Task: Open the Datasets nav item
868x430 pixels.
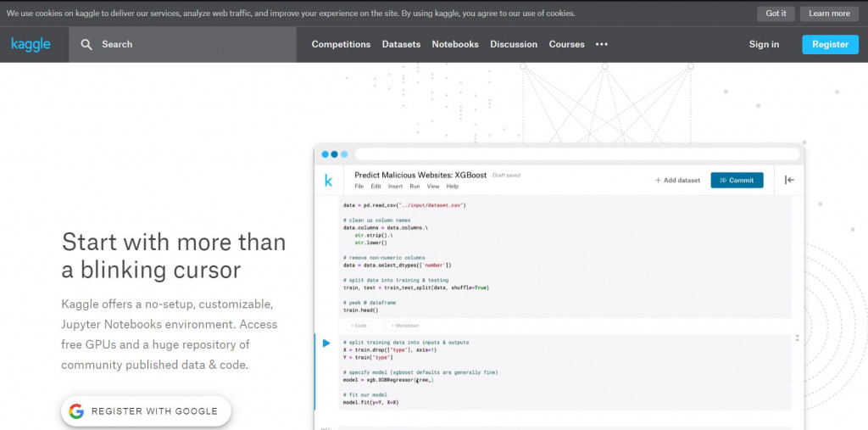Action: (401, 44)
